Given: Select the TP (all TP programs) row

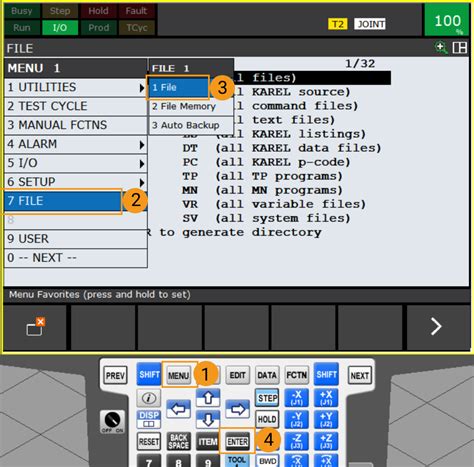Looking at the screenshot, I should click(x=263, y=176).
